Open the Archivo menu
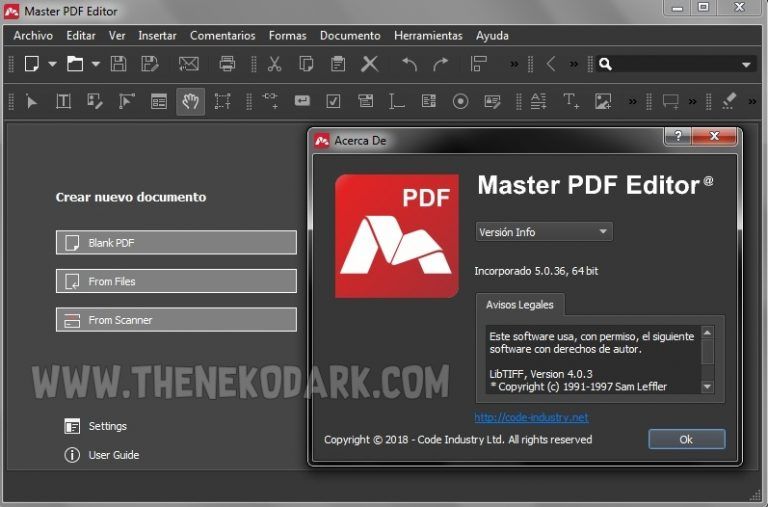The image size is (768, 507). tap(33, 35)
